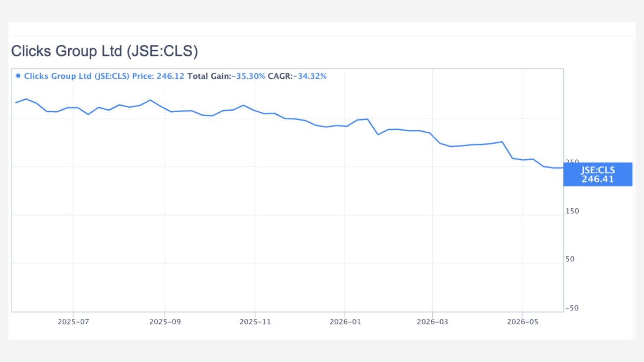This screenshot has width=644, height=362.
Task: Click the 2025-07 x-axis label
Action: coord(73,322)
